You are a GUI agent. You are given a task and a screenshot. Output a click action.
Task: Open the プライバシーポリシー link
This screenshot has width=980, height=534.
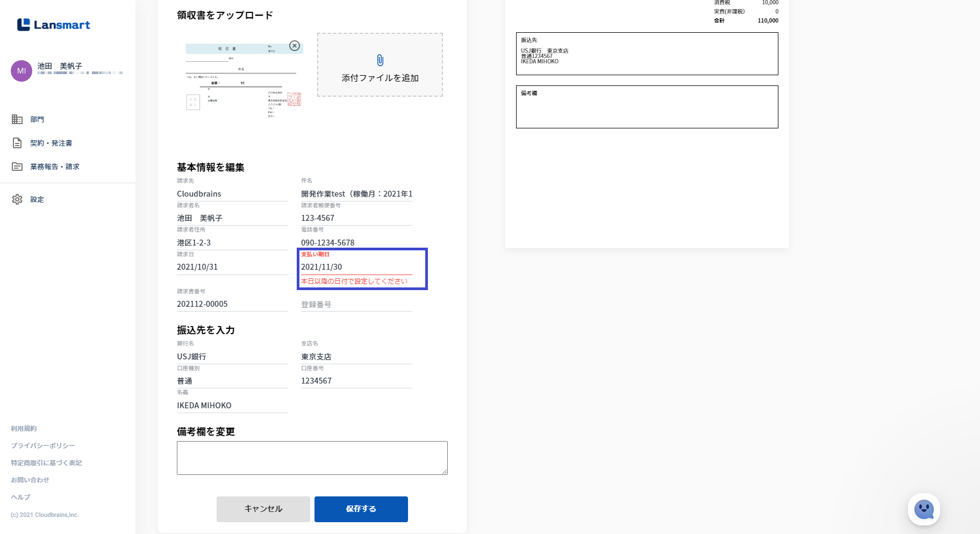[x=43, y=446]
